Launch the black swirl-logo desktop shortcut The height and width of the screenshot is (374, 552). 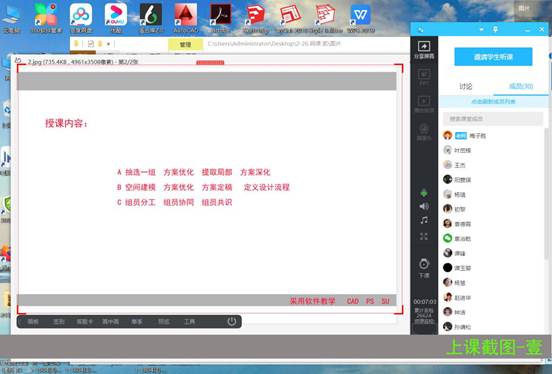151,18
